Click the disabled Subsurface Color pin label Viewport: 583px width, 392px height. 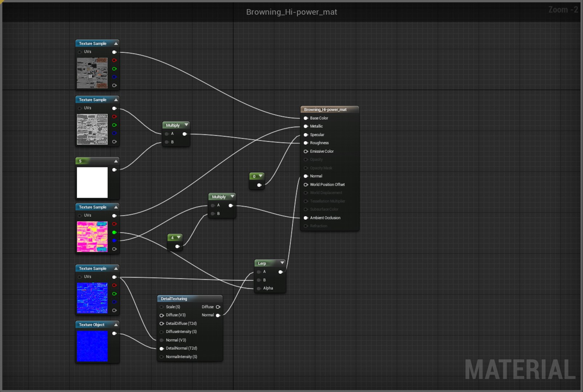324,209
